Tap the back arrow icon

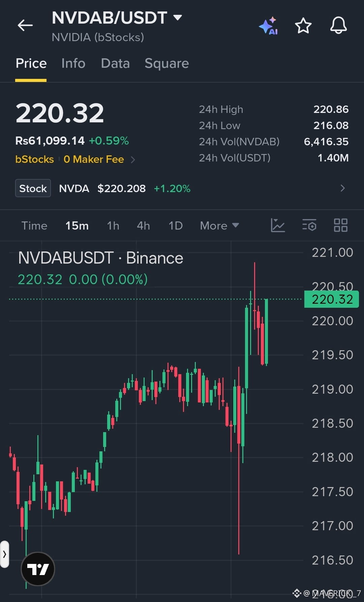(25, 25)
